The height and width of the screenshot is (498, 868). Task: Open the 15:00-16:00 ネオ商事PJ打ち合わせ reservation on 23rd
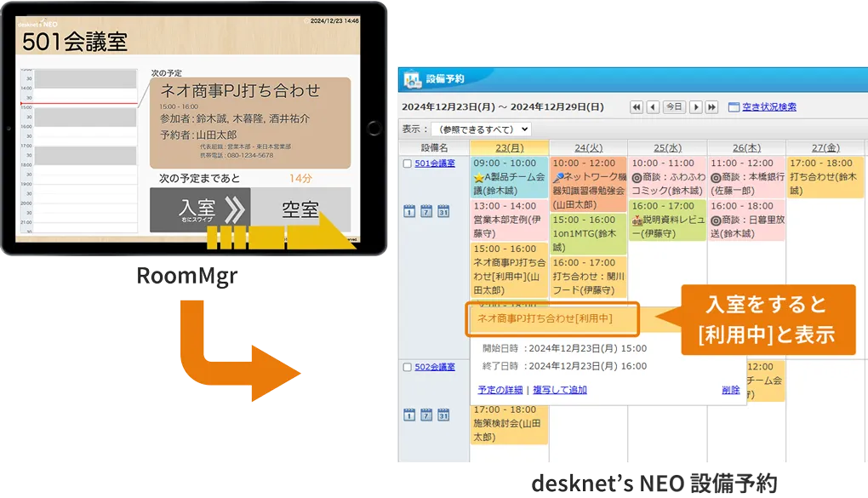tap(509, 269)
